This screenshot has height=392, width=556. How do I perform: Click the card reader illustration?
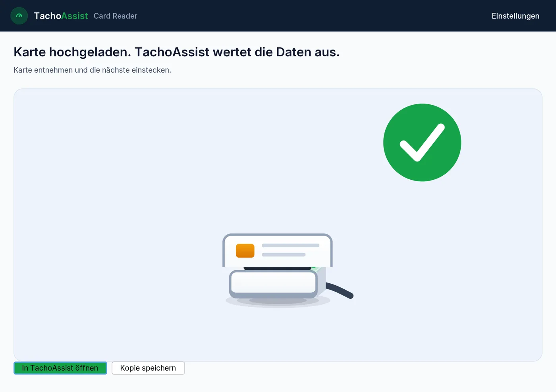pyautogui.click(x=288, y=271)
